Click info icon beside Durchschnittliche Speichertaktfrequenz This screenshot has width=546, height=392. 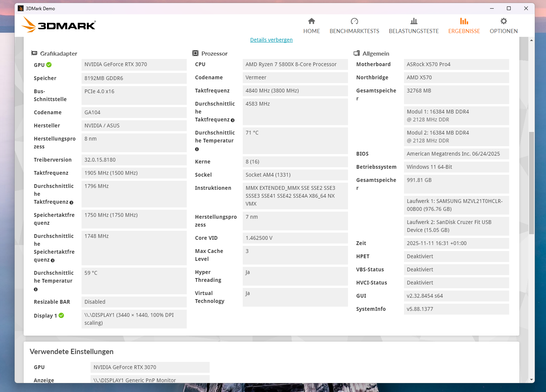(53, 260)
